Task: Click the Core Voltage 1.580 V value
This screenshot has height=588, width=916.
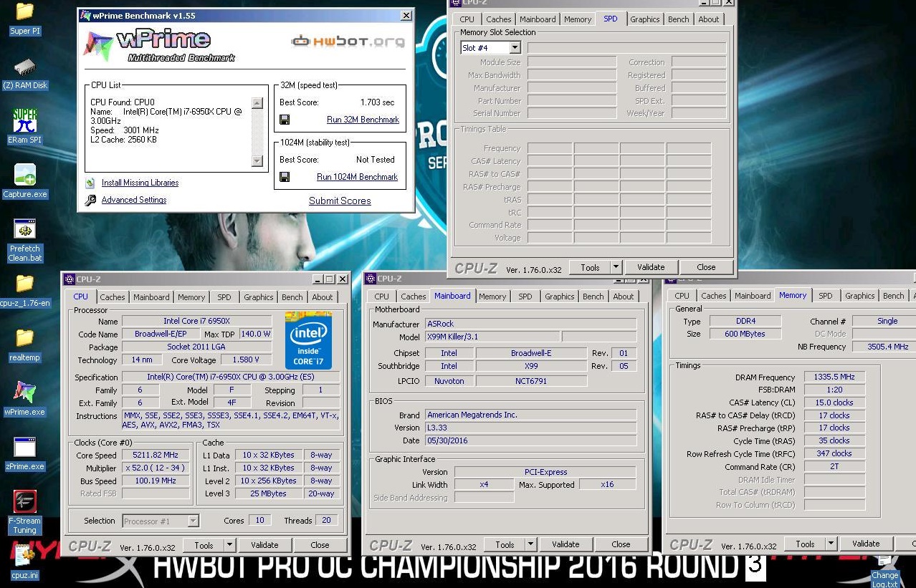Action: [246, 360]
